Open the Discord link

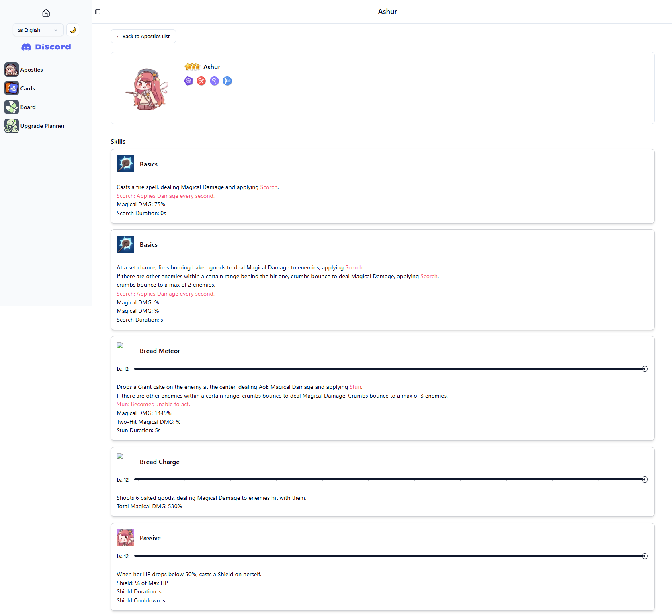point(46,47)
